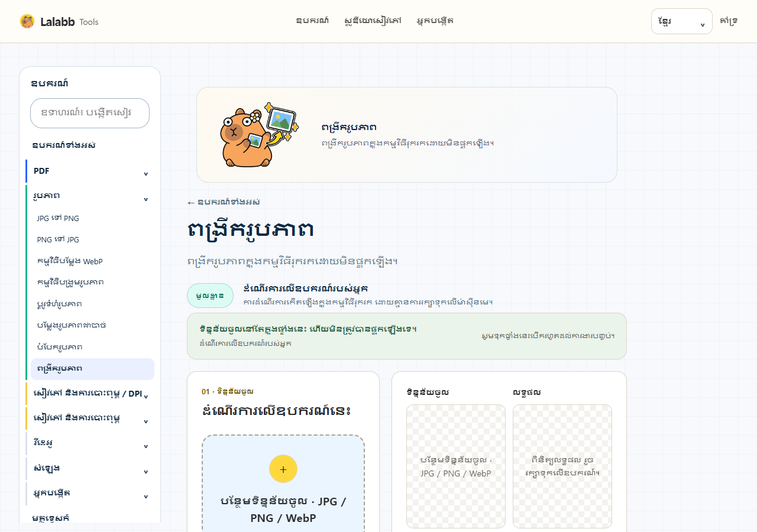Image resolution: width=757 pixels, height=532 pixels.
Task: Open the PNG ទៅ JPG tool
Action: click(x=92, y=239)
